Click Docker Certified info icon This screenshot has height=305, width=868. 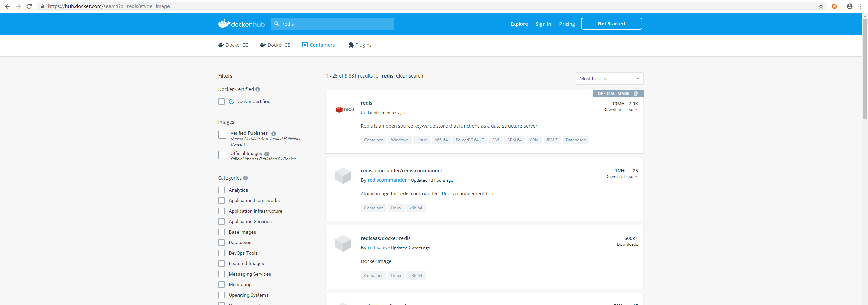[258, 89]
